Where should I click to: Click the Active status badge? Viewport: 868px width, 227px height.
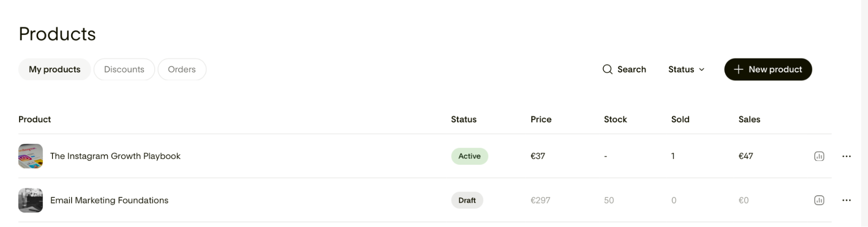point(469,156)
